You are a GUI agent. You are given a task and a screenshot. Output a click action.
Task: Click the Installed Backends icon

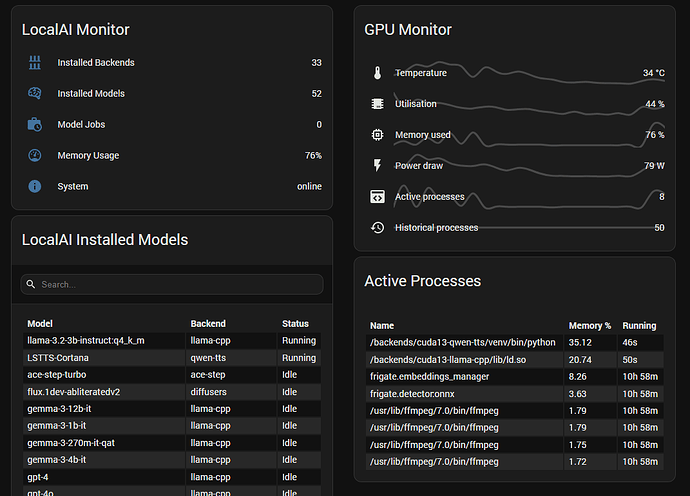(x=35, y=63)
